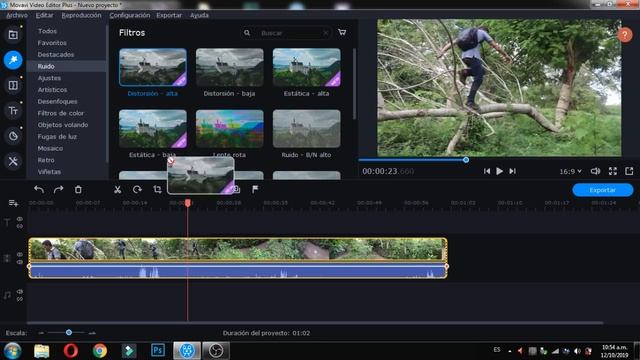
Task: Rotate clip using the rotate icon
Action: coord(137,189)
